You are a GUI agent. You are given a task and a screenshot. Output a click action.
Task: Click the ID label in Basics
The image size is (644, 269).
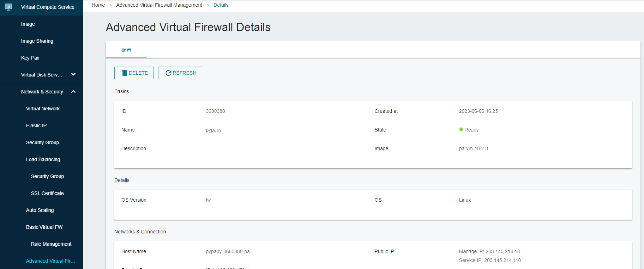[x=124, y=111]
